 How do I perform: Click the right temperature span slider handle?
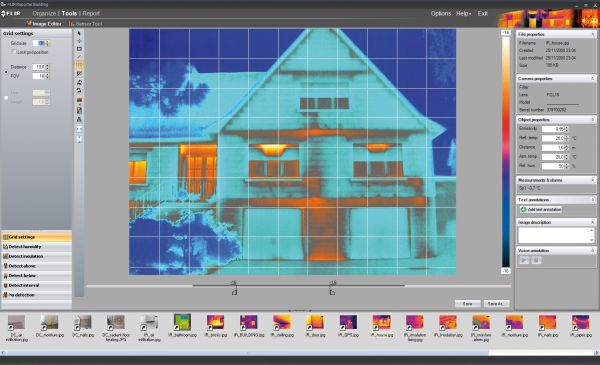click(332, 292)
